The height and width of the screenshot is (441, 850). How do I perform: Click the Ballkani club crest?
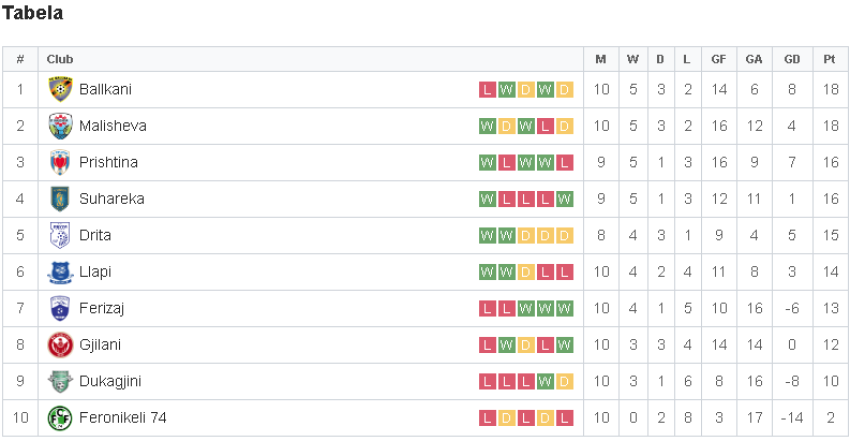60,89
